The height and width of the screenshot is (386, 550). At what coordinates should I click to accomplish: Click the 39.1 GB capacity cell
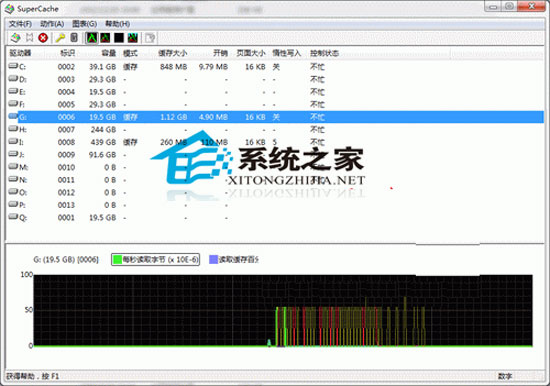tap(102, 67)
